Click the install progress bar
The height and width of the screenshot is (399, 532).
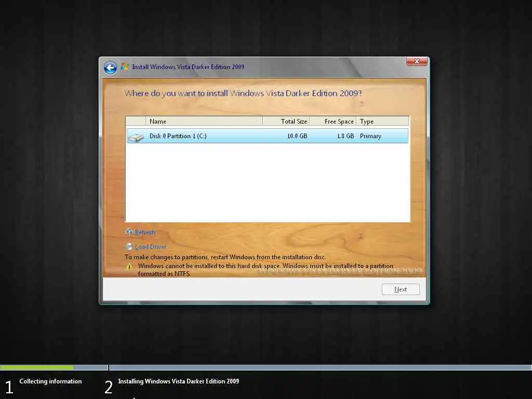tap(265, 367)
